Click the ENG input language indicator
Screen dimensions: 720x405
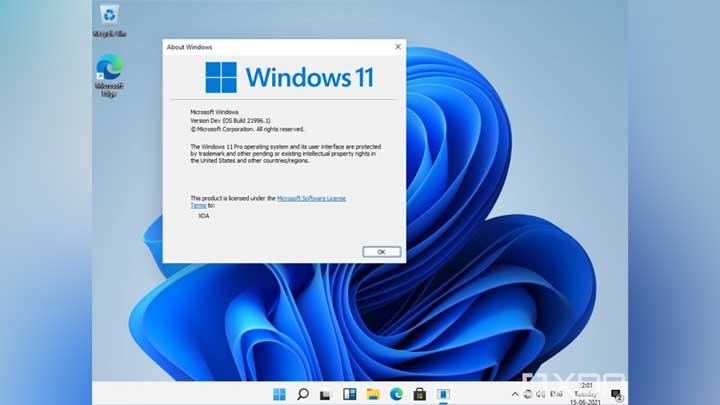tap(557, 394)
